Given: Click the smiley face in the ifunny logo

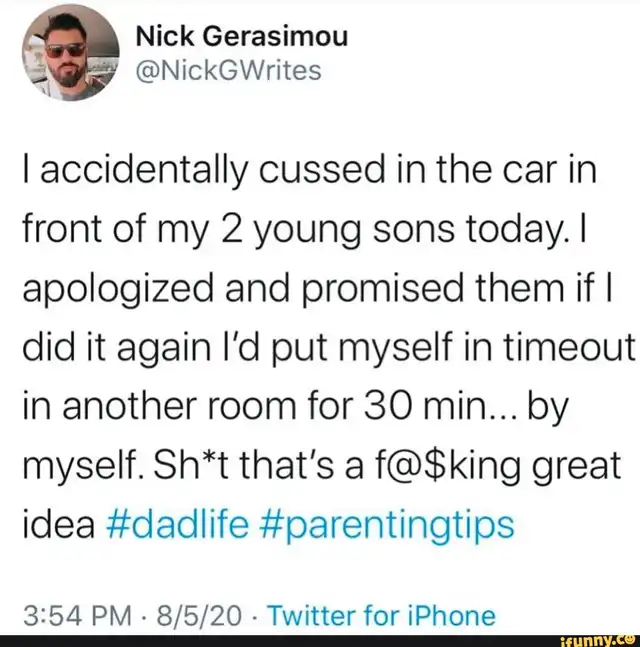Looking at the screenshot, I should tap(630, 640).
